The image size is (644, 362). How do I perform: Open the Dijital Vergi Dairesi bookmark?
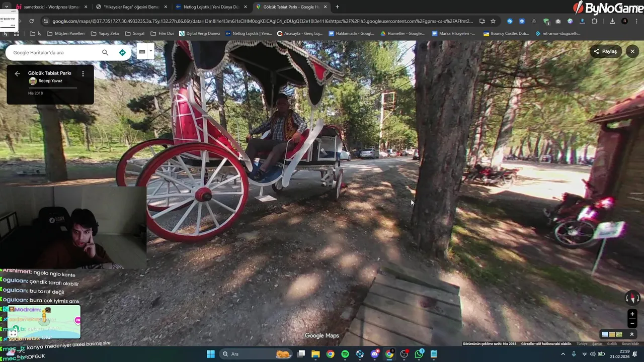(200, 34)
